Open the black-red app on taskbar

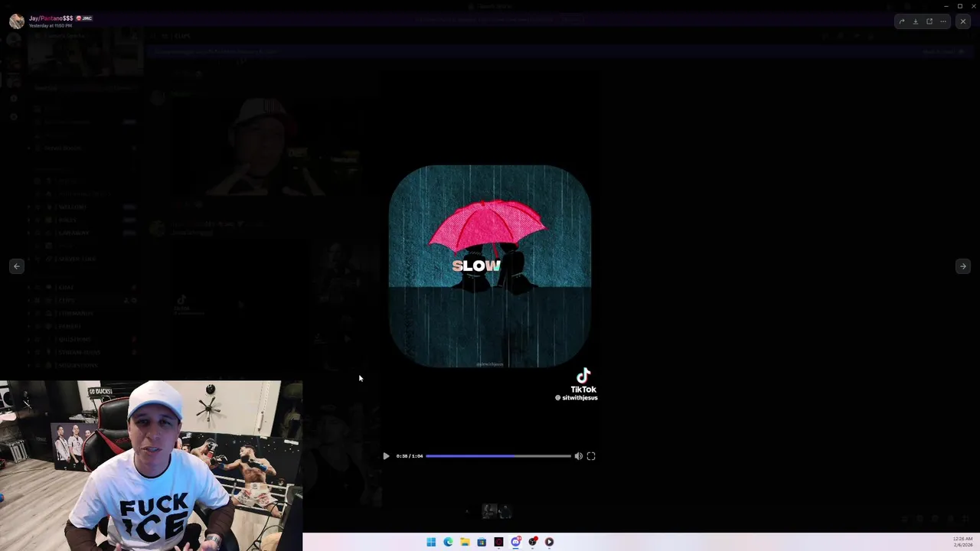click(x=498, y=542)
